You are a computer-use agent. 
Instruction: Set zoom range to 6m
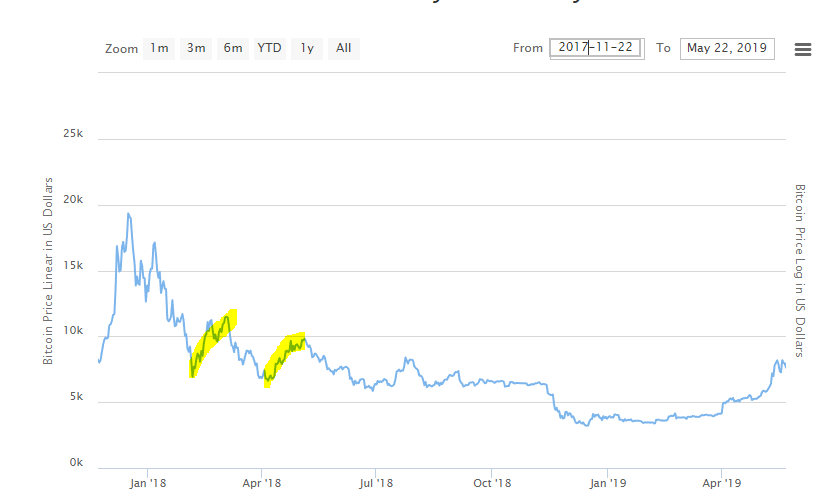[233, 48]
